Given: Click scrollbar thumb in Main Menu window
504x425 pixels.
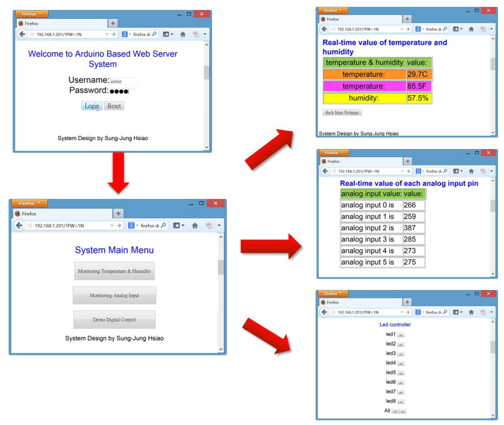Looking at the screenshot, I should pyautogui.click(x=220, y=267).
